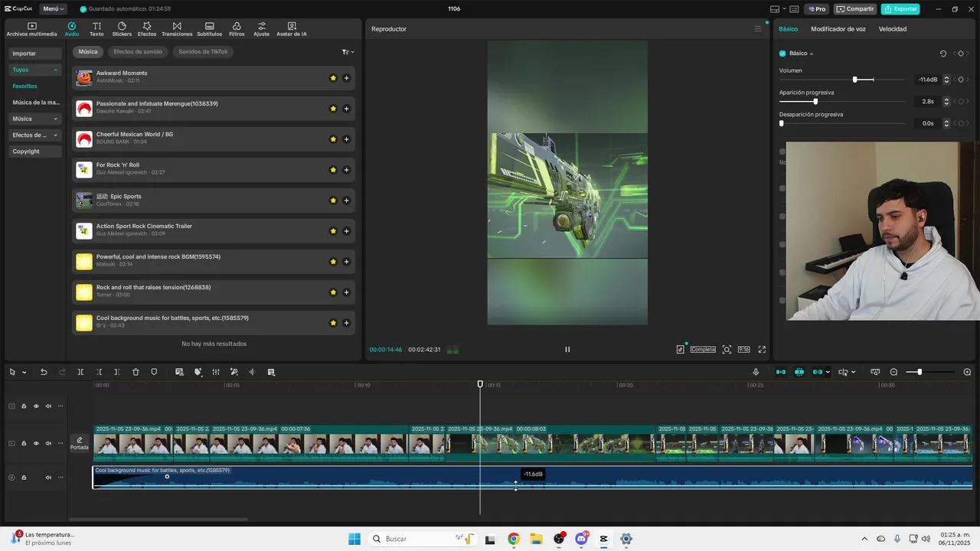Select the Sonidos de TikTok tab

point(203,52)
